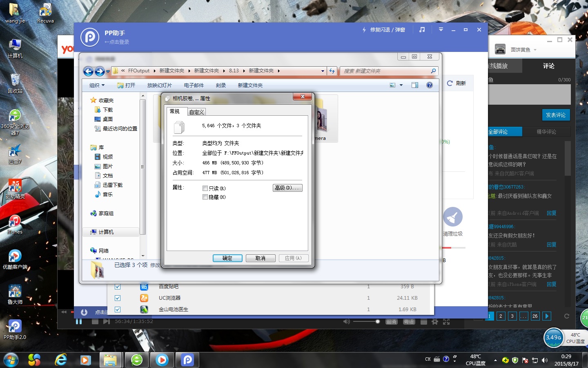Open the view options dropdown arrow
Screen dimensions: 588x368
(x=401, y=85)
